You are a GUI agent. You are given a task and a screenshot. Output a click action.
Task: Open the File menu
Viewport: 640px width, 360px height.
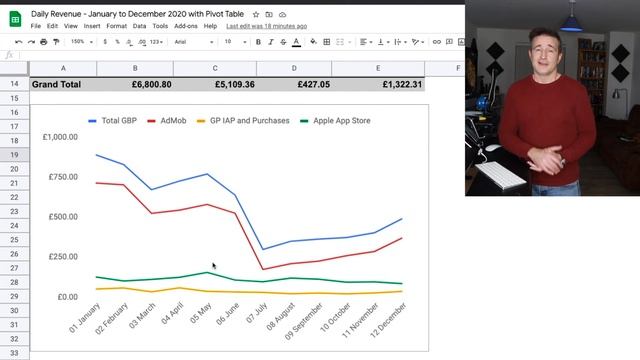[36, 26]
